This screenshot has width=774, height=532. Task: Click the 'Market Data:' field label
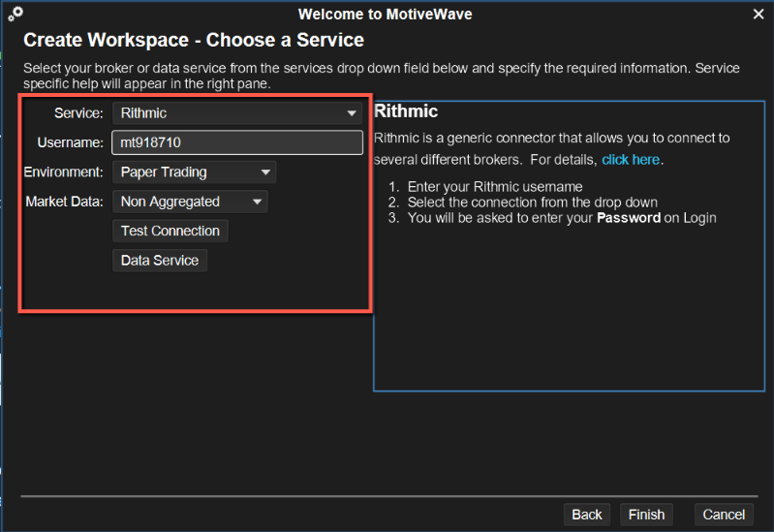click(x=64, y=202)
